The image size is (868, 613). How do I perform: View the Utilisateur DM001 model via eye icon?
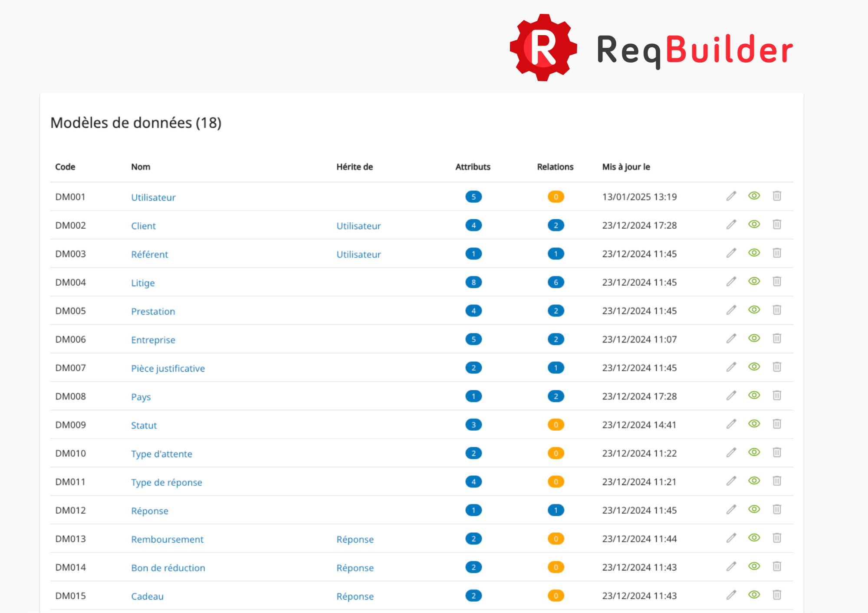754,196
